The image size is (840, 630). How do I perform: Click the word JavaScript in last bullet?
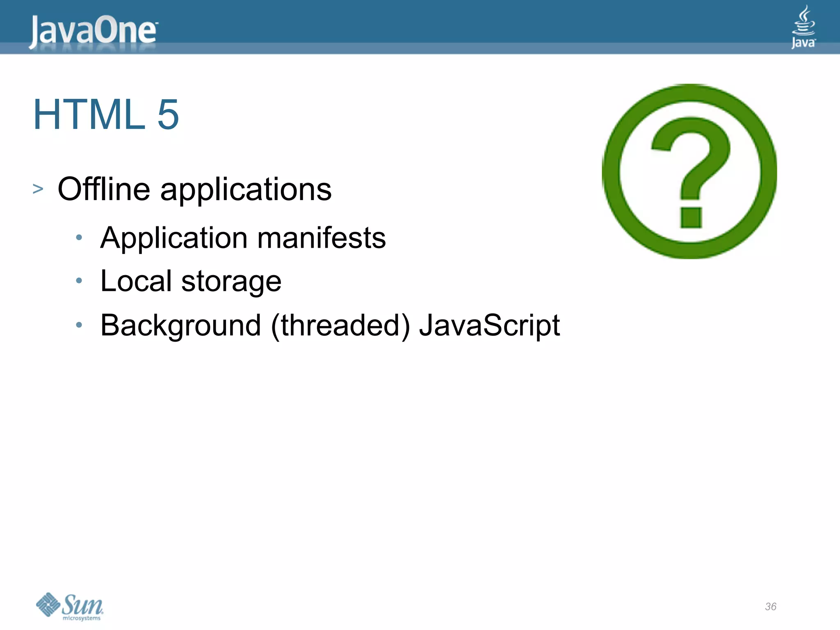pos(489,325)
